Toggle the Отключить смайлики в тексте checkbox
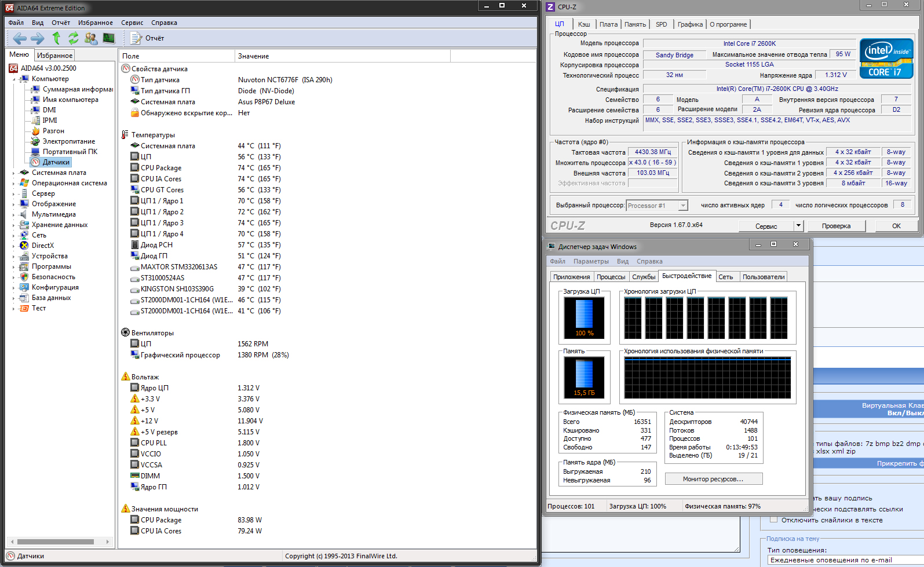924x567 pixels. pyautogui.click(x=773, y=520)
